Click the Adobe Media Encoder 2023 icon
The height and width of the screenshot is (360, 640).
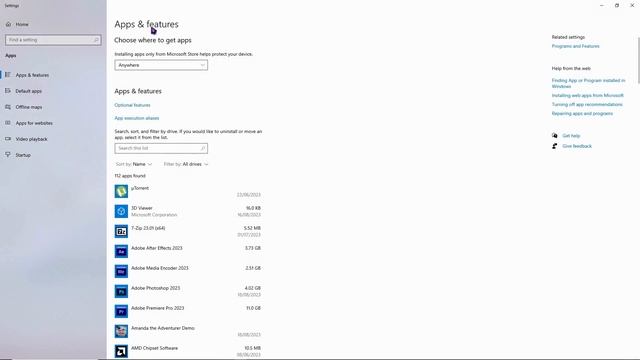121,271
